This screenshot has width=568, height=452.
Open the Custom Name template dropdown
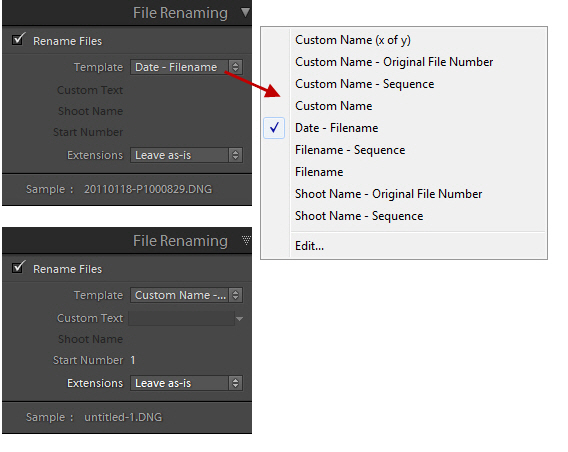[186, 295]
